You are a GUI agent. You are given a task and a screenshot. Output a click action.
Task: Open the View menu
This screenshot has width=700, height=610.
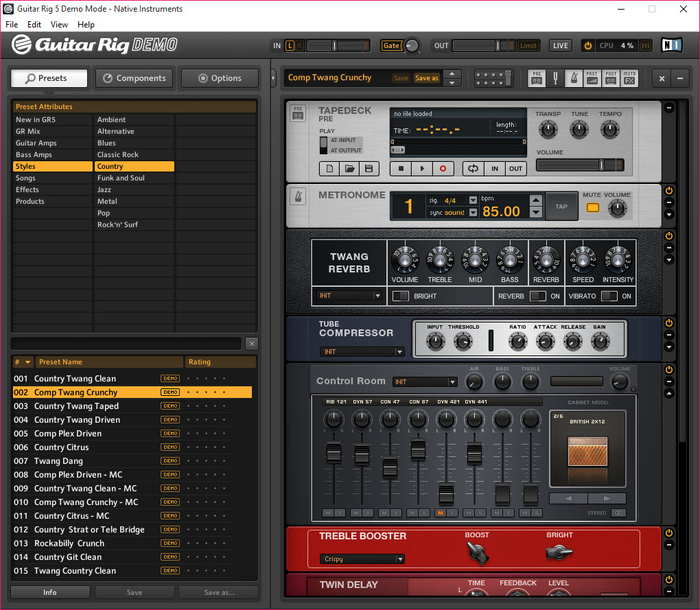tap(59, 25)
